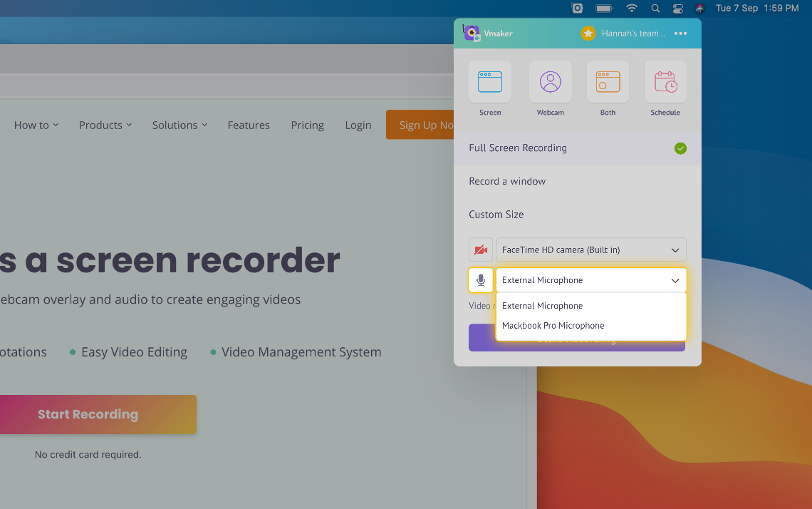Screen dimensions: 812x509
Task: Click the Vmaker logo in the widget header
Action: [472, 33]
